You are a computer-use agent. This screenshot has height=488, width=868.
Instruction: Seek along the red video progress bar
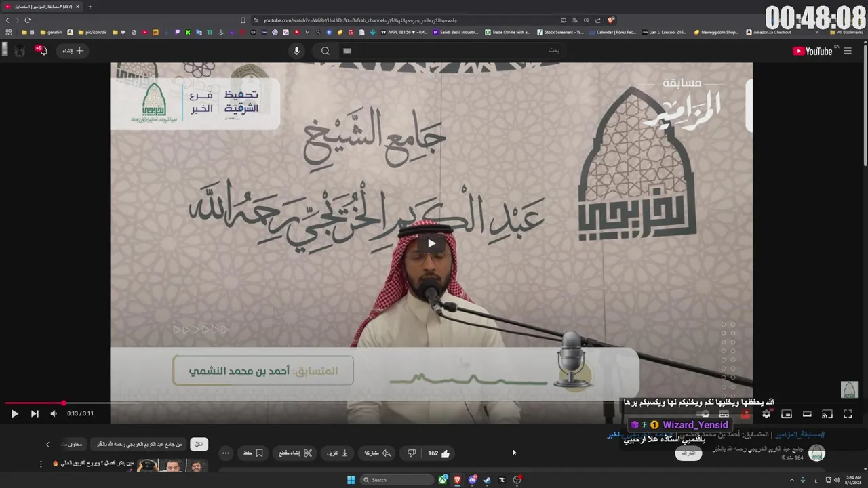click(x=434, y=403)
